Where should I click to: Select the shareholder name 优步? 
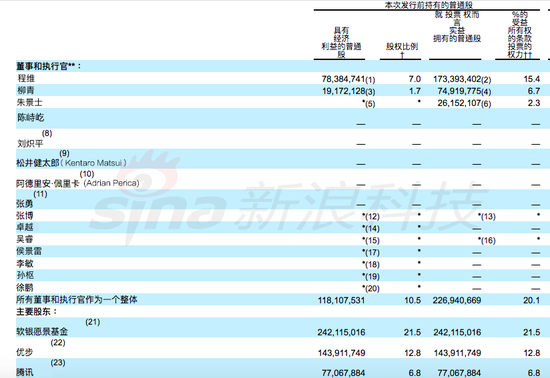click(x=25, y=352)
